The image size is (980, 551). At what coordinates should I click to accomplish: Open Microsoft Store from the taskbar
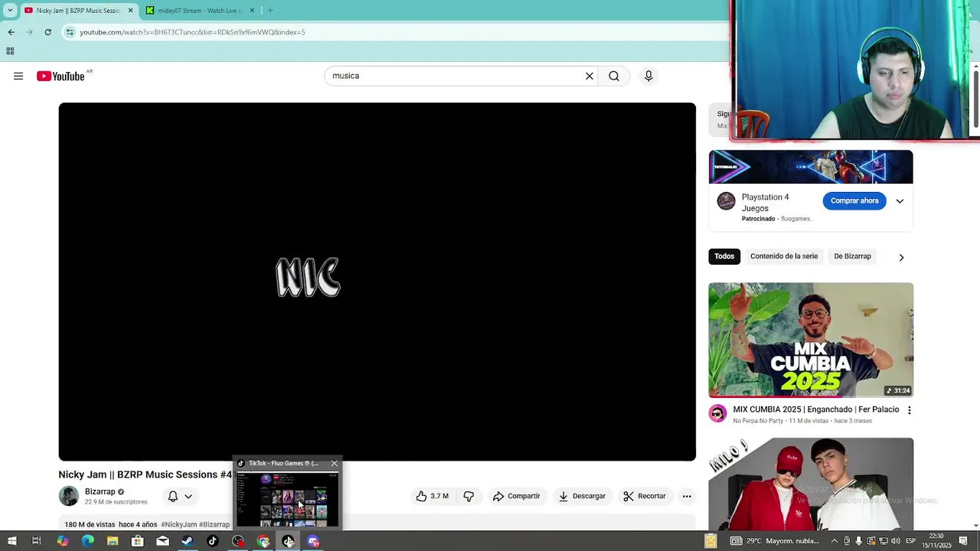[137, 541]
